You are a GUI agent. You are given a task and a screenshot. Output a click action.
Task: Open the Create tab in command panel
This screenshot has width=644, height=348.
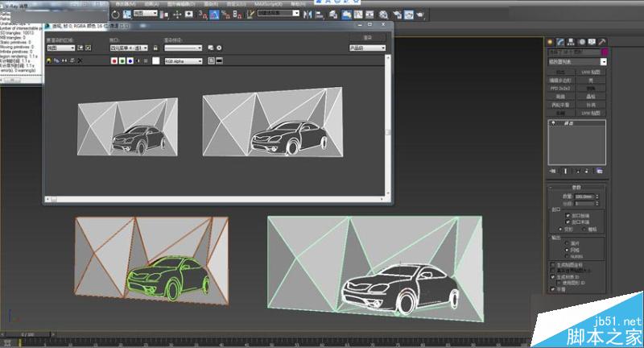(550, 40)
